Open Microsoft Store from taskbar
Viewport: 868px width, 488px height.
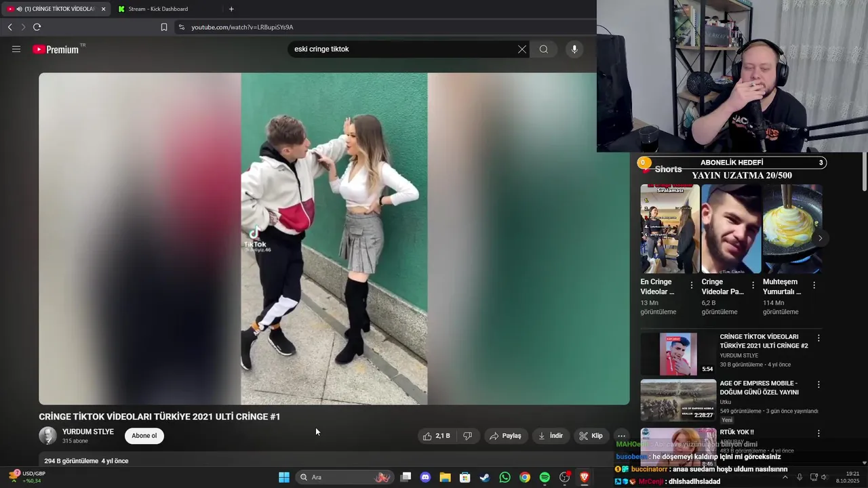(x=465, y=477)
